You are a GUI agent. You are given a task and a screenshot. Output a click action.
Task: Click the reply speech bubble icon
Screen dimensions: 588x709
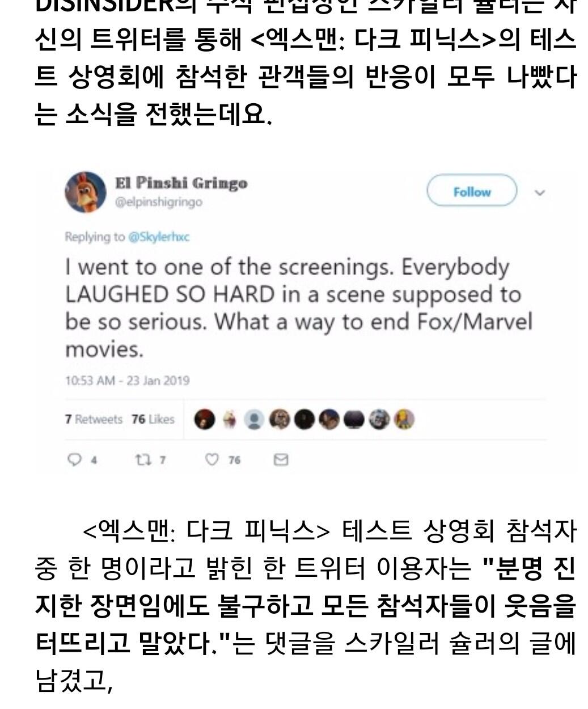pos(74,460)
